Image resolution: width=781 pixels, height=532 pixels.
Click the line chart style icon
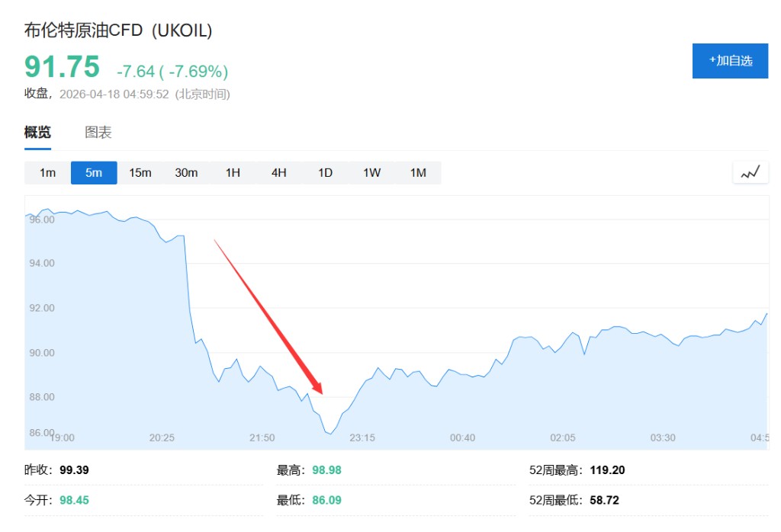click(x=750, y=173)
